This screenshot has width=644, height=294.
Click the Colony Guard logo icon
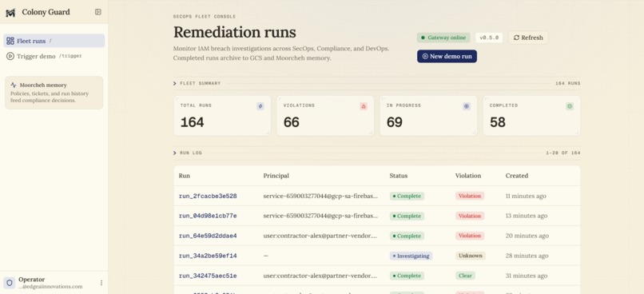coord(10,12)
